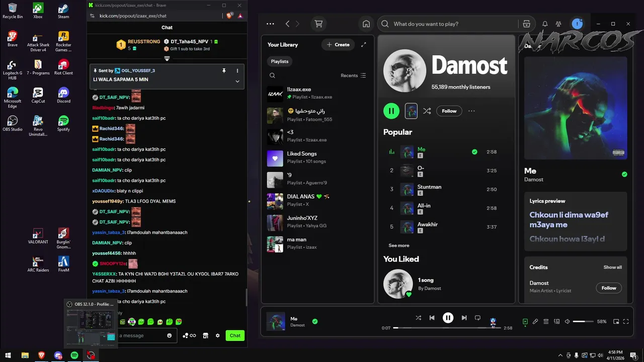This screenshot has width=644, height=362.
Task: Open Liked Songs playlist
Action: (x=317, y=157)
